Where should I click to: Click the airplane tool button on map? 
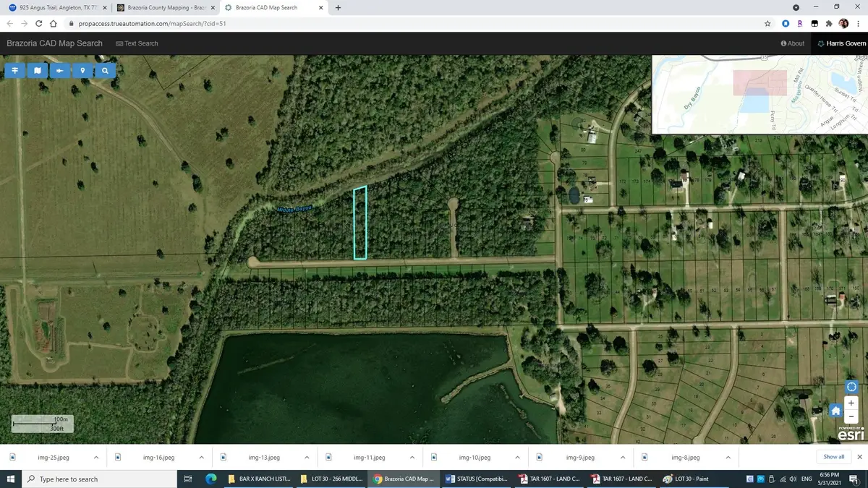pos(59,71)
